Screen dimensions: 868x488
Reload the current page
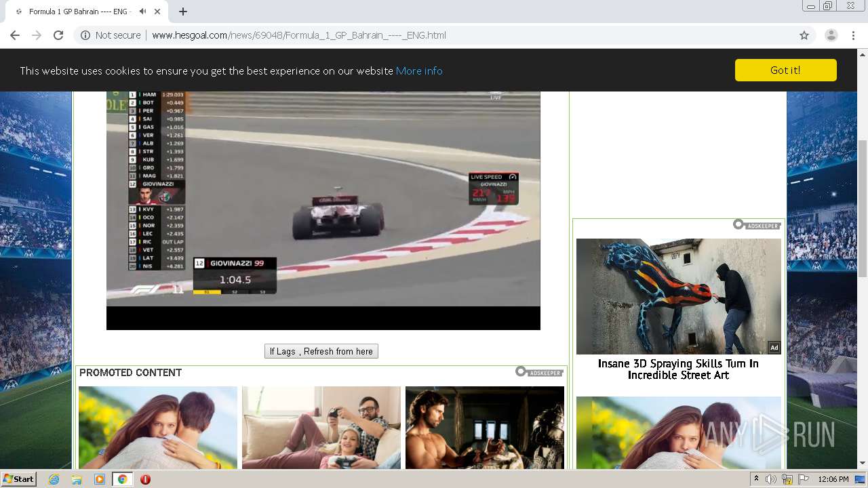[58, 35]
